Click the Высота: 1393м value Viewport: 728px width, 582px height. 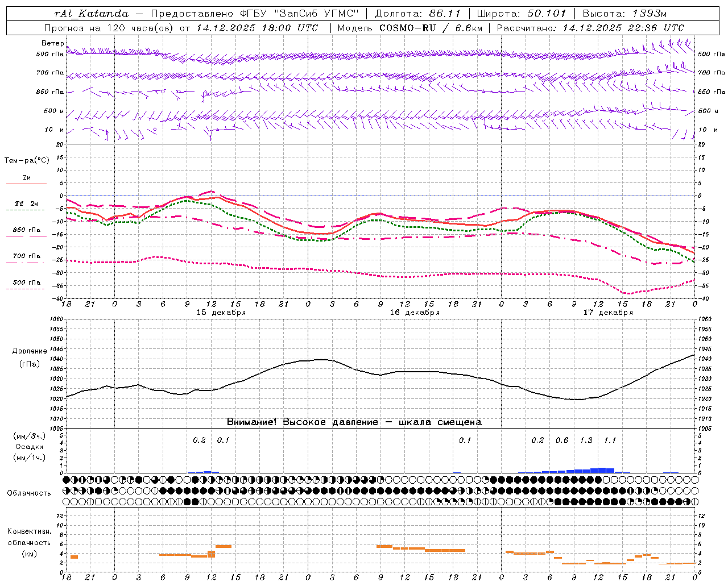(x=624, y=14)
